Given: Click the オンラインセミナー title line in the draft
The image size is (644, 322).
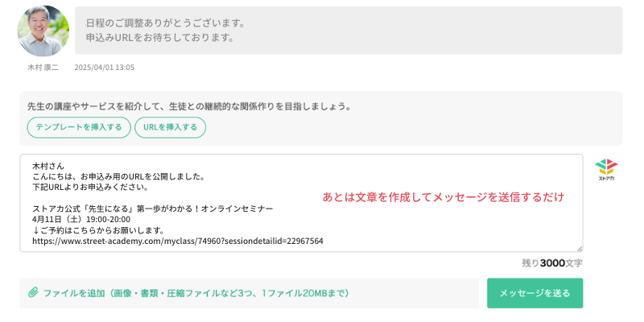Looking at the screenshot, I should pyautogui.click(x=152, y=208).
